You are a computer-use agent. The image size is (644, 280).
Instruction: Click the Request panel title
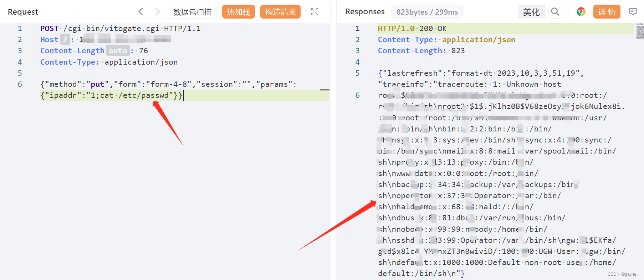(x=23, y=12)
